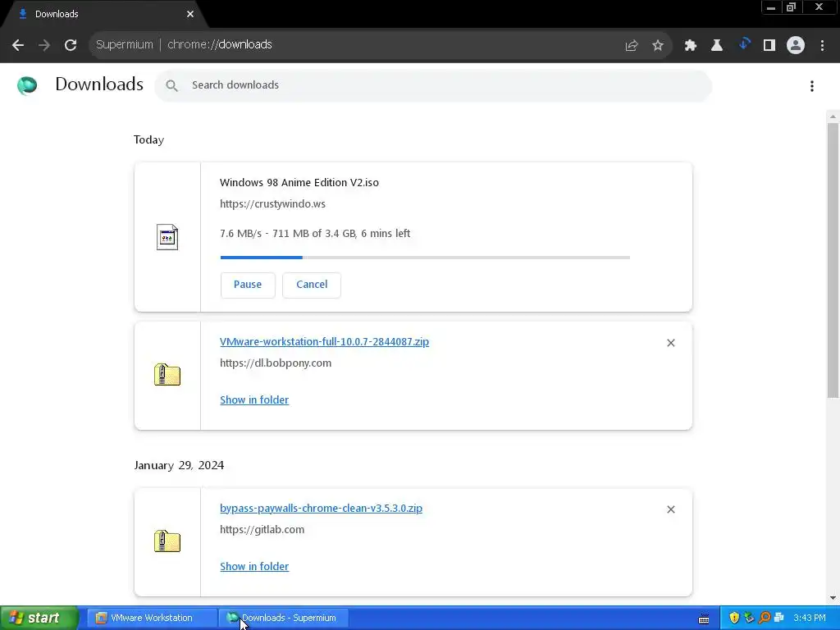Click the network computers tray icon
The image size is (840, 630).
[x=779, y=618]
